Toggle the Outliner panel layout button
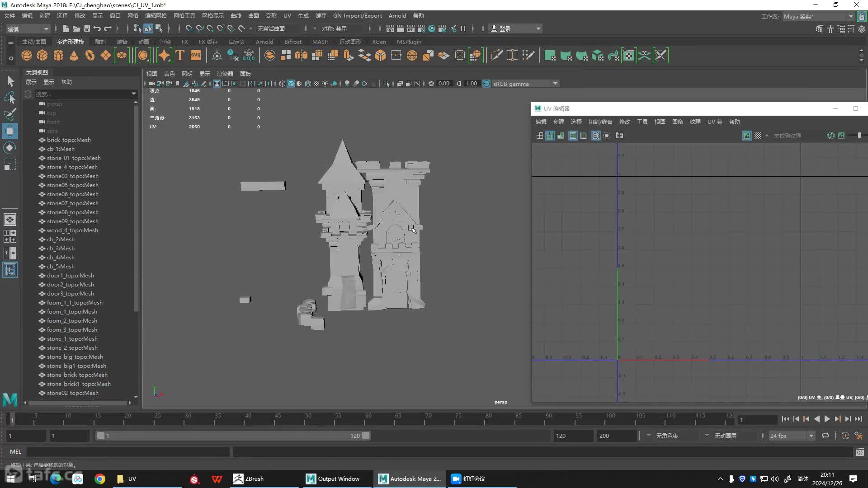This screenshot has height=488, width=868. 10,270
